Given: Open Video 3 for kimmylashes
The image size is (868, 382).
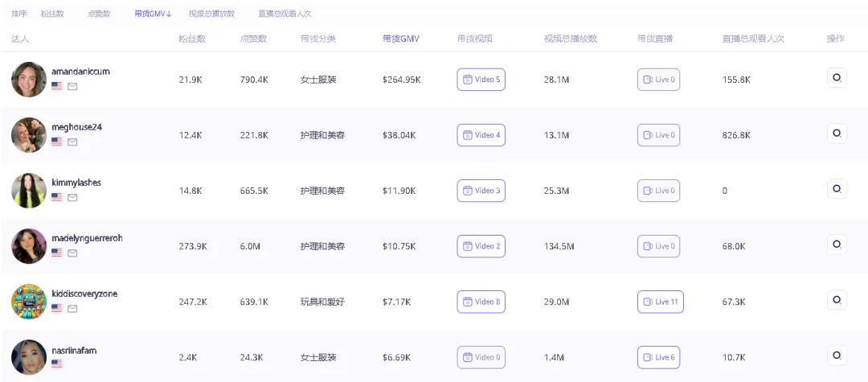Looking at the screenshot, I should point(481,191).
